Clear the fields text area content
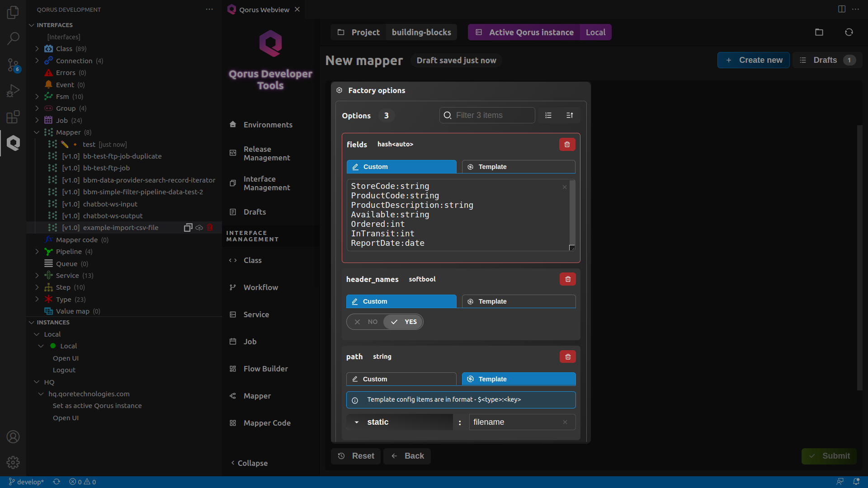868x488 pixels. point(565,187)
